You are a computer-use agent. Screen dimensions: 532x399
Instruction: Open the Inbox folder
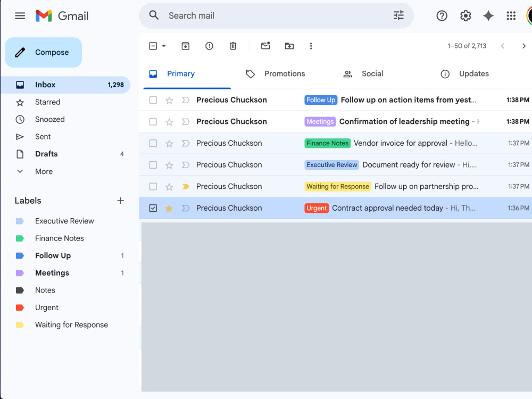[x=65, y=85]
